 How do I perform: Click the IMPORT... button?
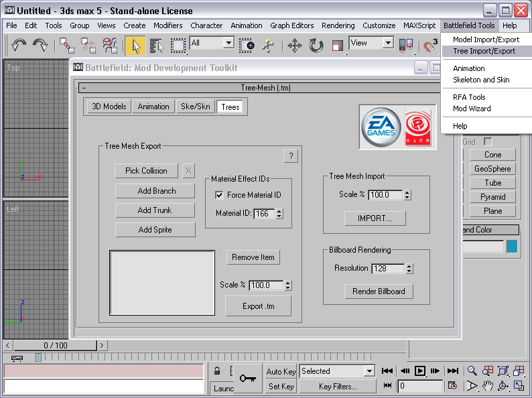375,218
